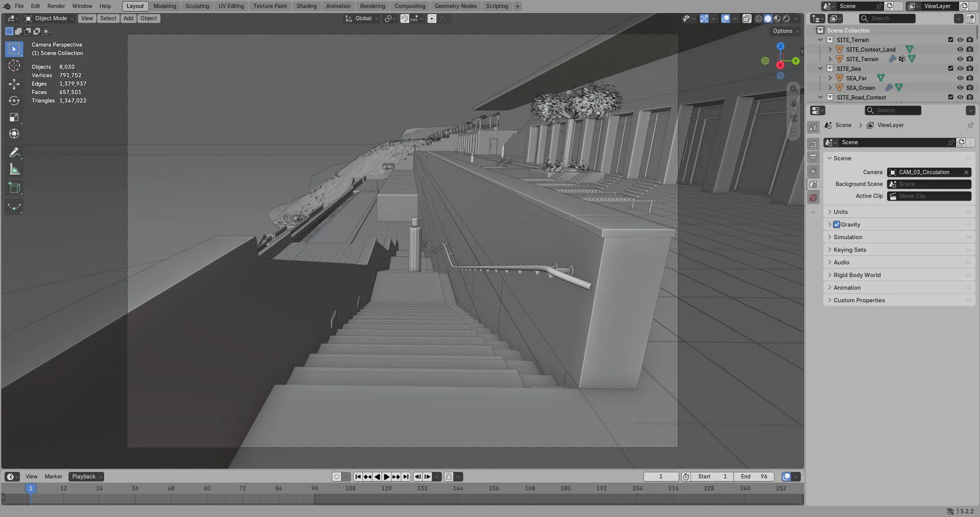Play the animation in reverse

click(x=377, y=477)
